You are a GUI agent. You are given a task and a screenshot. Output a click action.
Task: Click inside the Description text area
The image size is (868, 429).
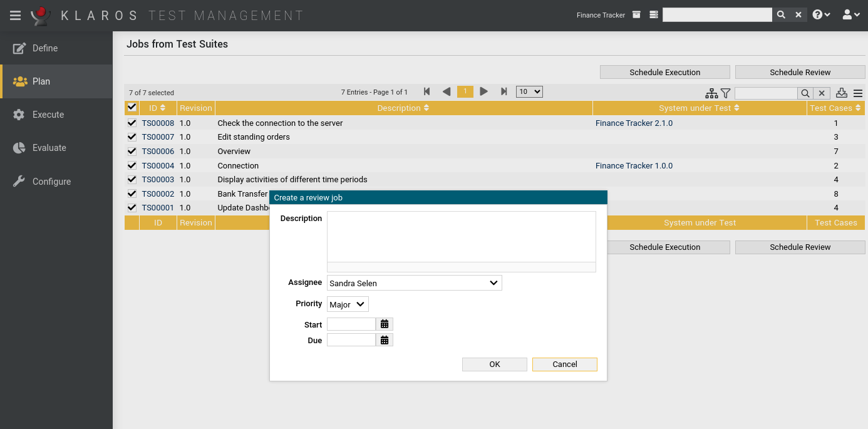tap(460, 238)
